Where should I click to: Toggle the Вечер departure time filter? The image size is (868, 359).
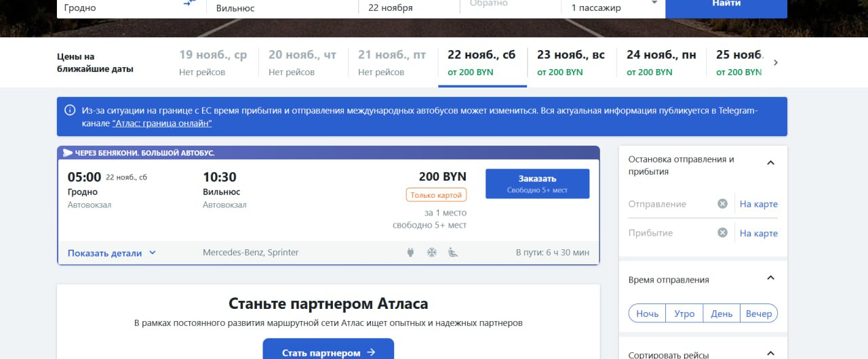(758, 314)
